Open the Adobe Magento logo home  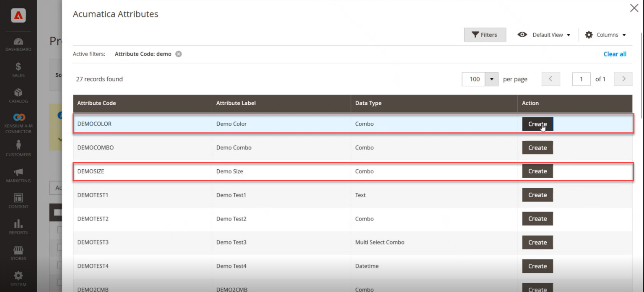[18, 16]
